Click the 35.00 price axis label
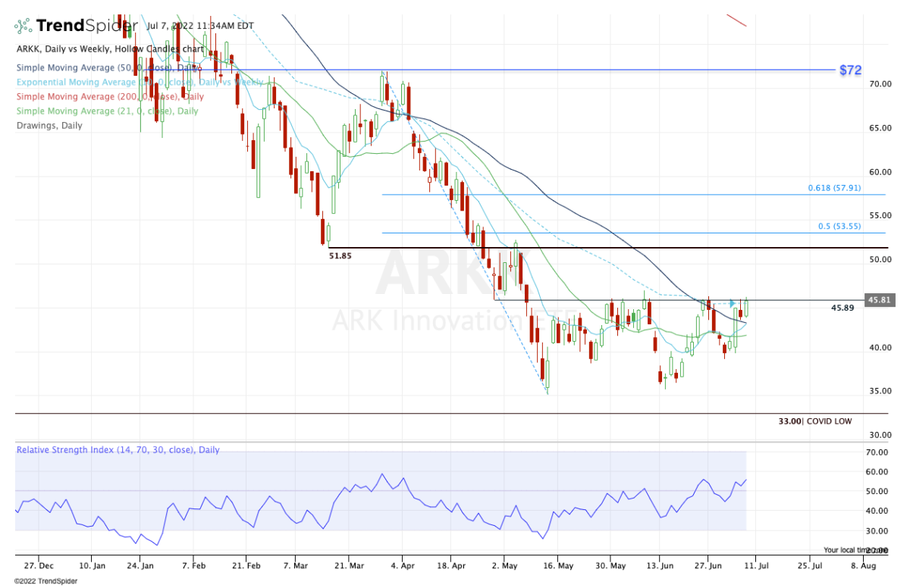Screen dimensions: 910x588 pos(880,392)
